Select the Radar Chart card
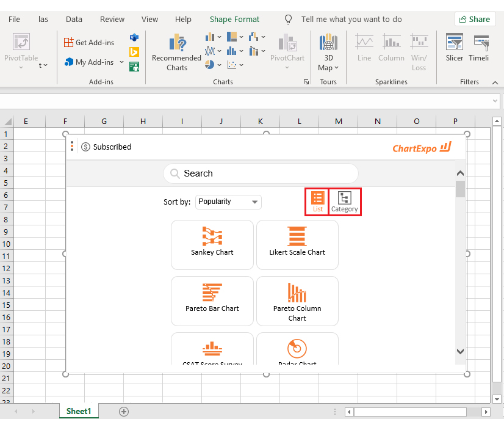The width and height of the screenshot is (504, 430). point(297,349)
